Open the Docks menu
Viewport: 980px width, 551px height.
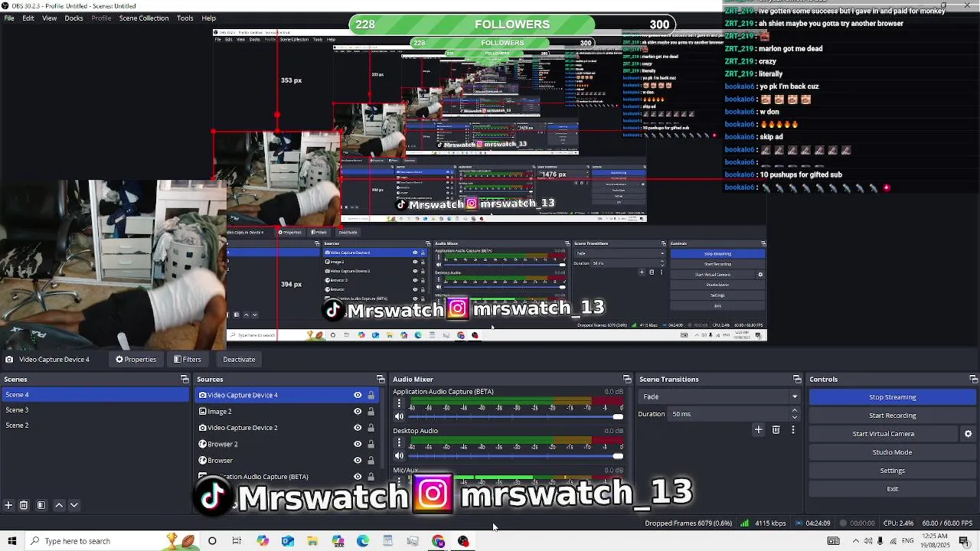(x=73, y=18)
